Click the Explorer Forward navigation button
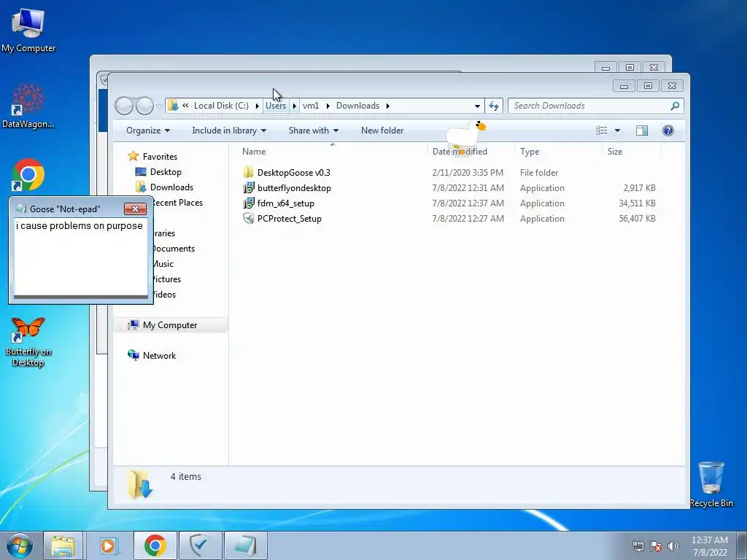Screen dimensions: 747x560 (x=144, y=106)
